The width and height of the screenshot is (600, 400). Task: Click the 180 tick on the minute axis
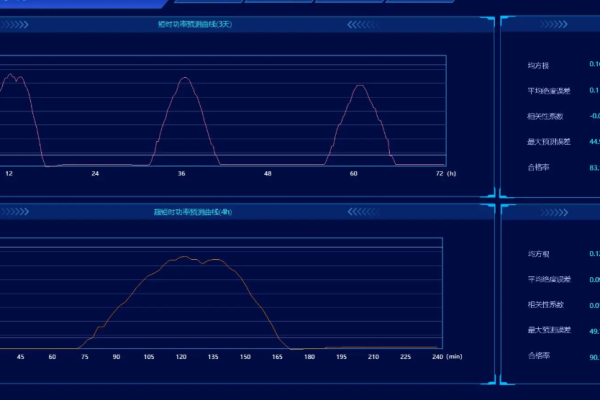(309, 357)
